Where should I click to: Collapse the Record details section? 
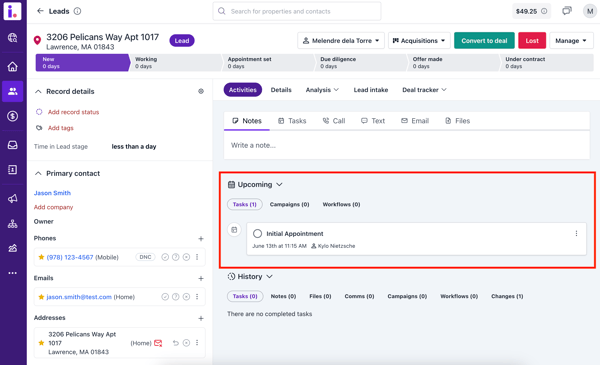[x=38, y=91]
